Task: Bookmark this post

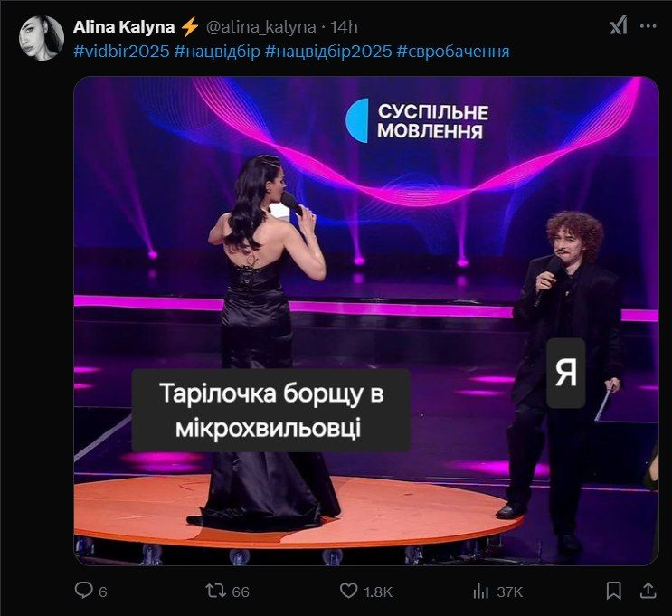Action: (x=614, y=591)
